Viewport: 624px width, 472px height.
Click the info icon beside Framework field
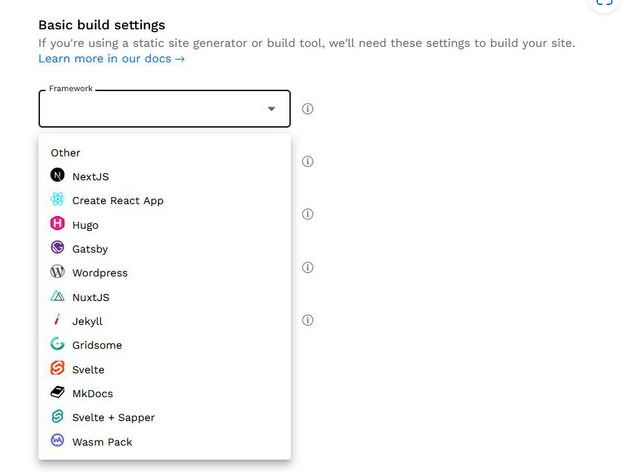coord(308,109)
